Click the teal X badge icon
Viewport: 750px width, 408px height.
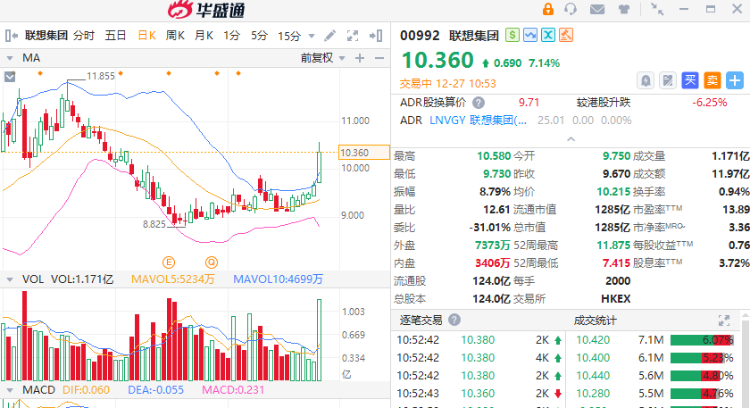tap(548, 35)
